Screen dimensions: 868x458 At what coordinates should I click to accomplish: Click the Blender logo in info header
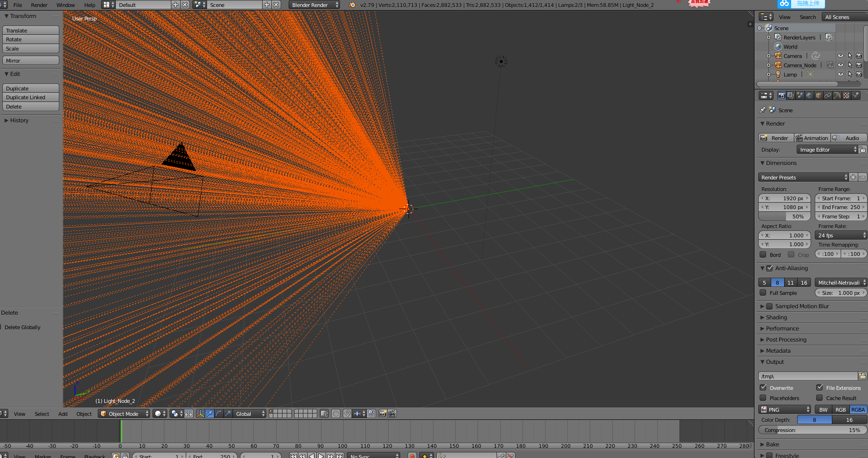[352, 5]
